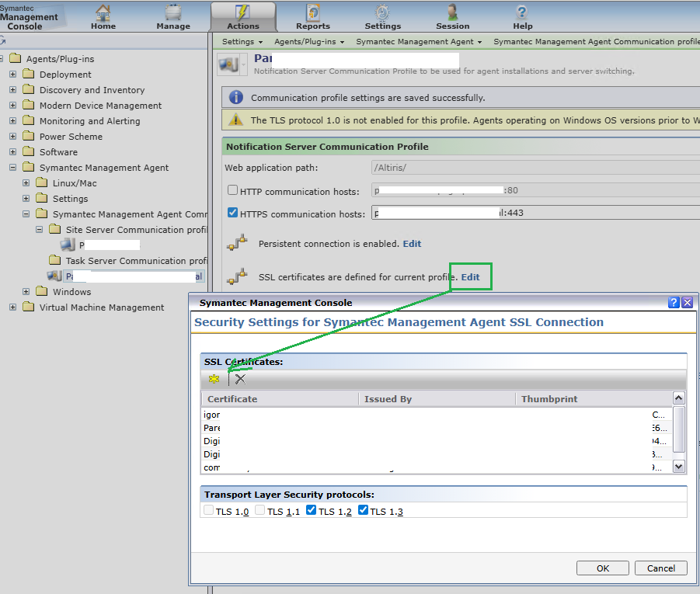Disable the TLS 1.3 protocol checkbox

[363, 509]
